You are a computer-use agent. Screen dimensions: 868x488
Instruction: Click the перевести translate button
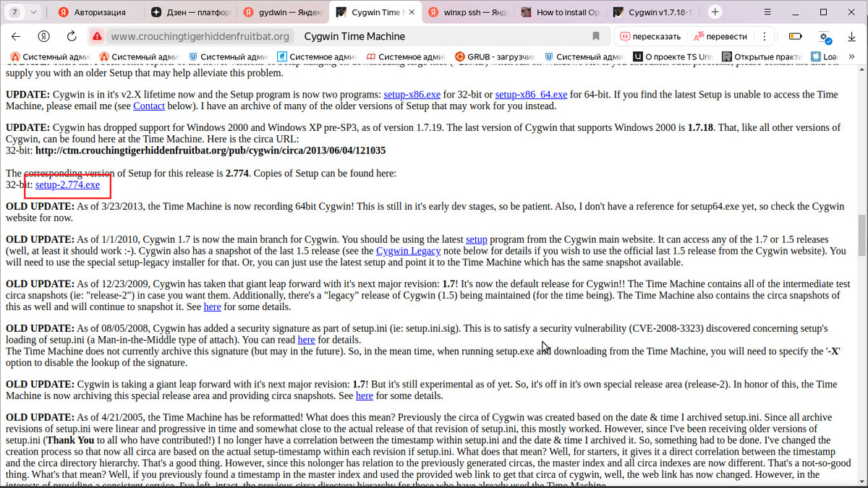coord(720,36)
